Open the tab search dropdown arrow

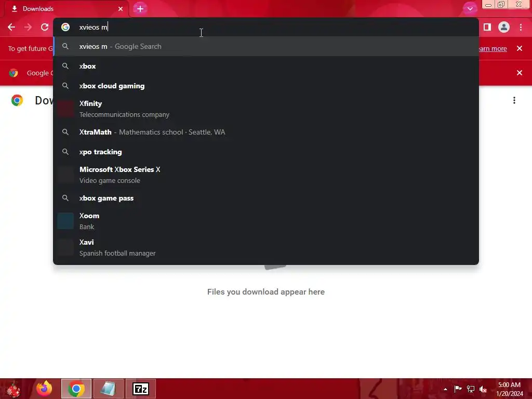[470, 9]
